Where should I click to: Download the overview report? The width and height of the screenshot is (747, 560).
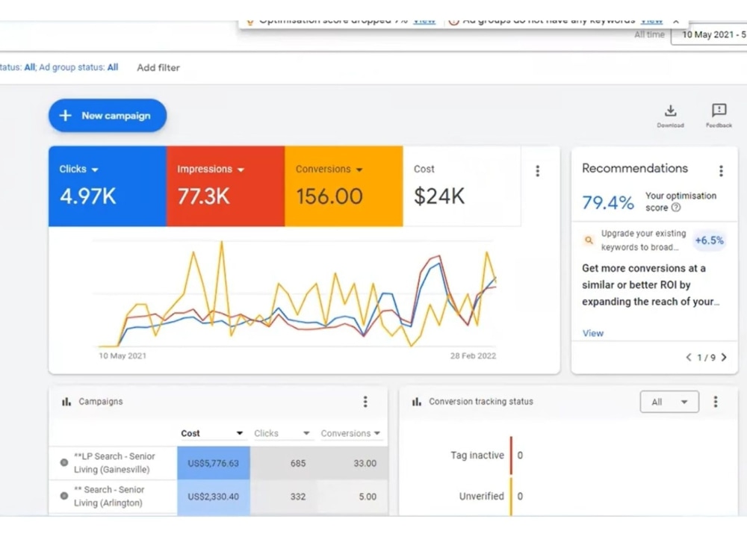tap(670, 116)
